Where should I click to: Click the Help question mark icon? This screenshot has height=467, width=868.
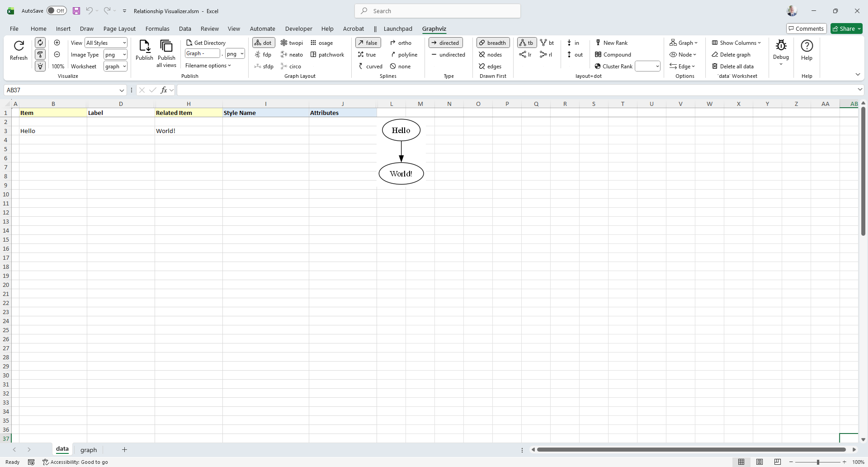tap(807, 46)
